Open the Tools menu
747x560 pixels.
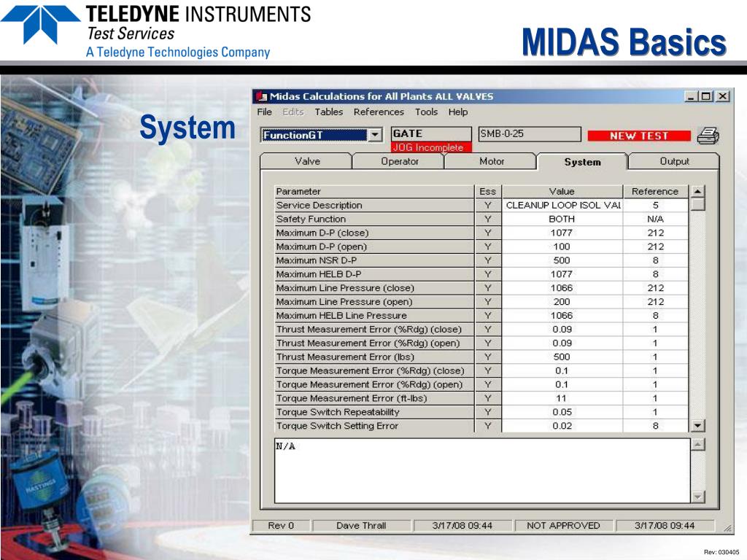point(426,112)
